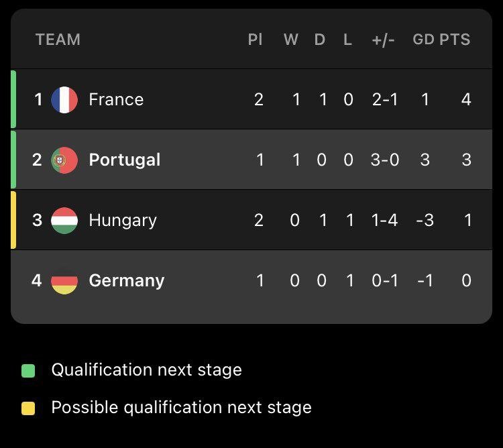
Task: Click Hungary's 1-4 goals score
Action: [385, 221]
